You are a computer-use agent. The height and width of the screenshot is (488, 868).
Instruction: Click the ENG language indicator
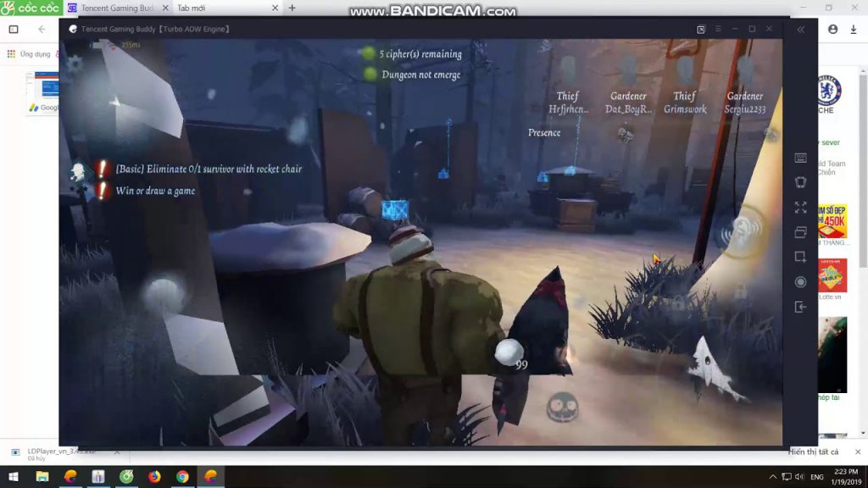(817, 476)
